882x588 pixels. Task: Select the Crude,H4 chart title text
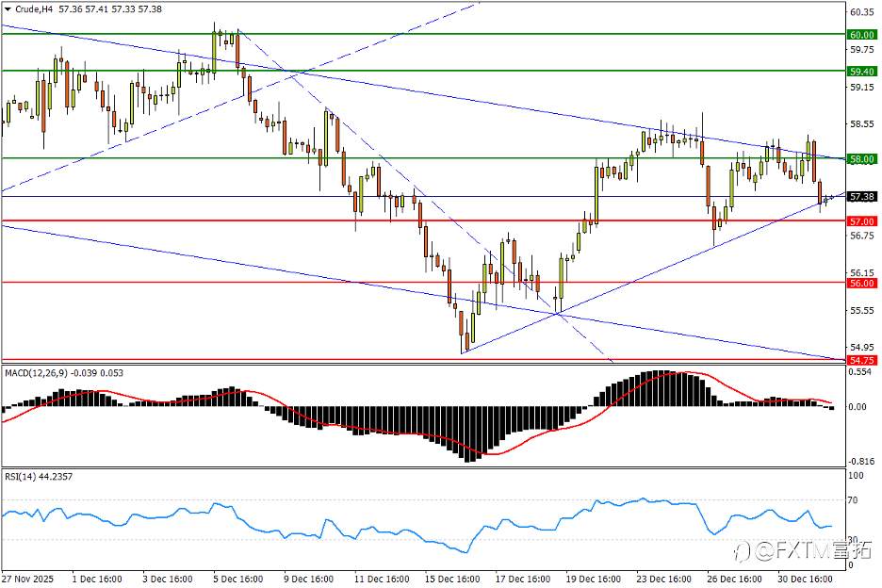click(x=34, y=9)
